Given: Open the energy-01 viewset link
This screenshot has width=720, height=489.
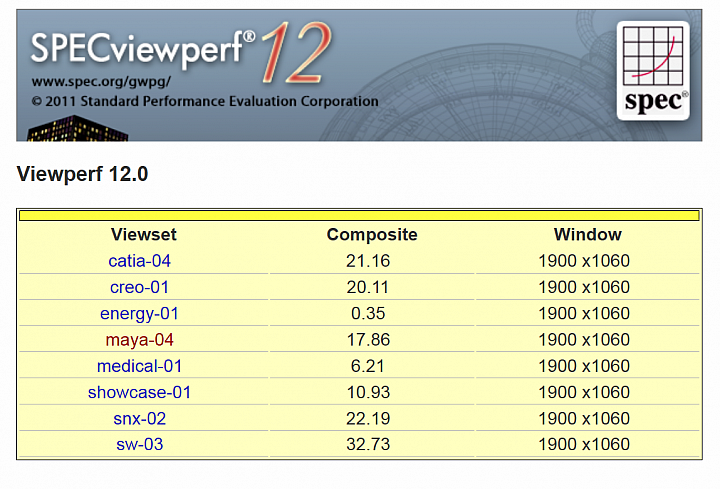Looking at the screenshot, I should (x=139, y=314).
